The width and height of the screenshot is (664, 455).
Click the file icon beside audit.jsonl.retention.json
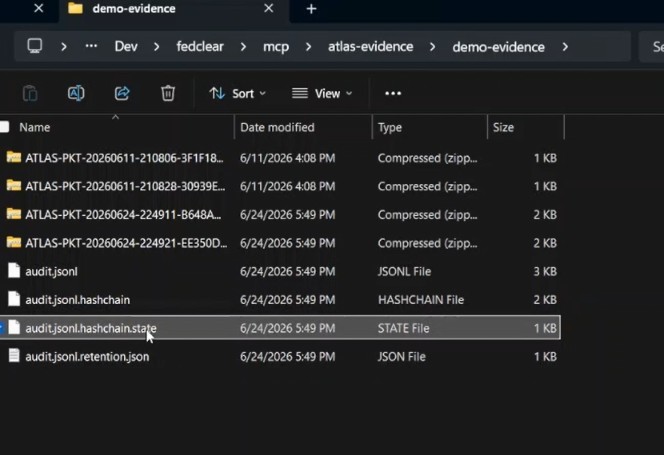tap(14, 356)
